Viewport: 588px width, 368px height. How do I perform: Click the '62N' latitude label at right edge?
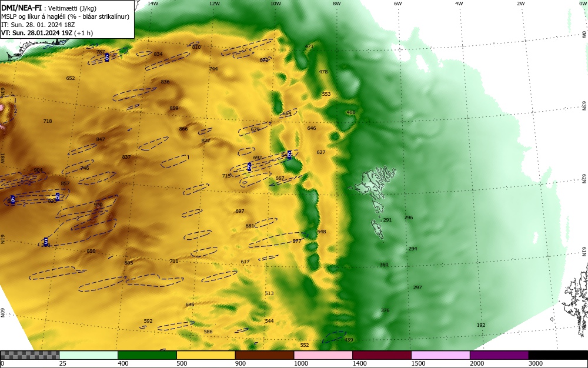[x=584, y=178]
